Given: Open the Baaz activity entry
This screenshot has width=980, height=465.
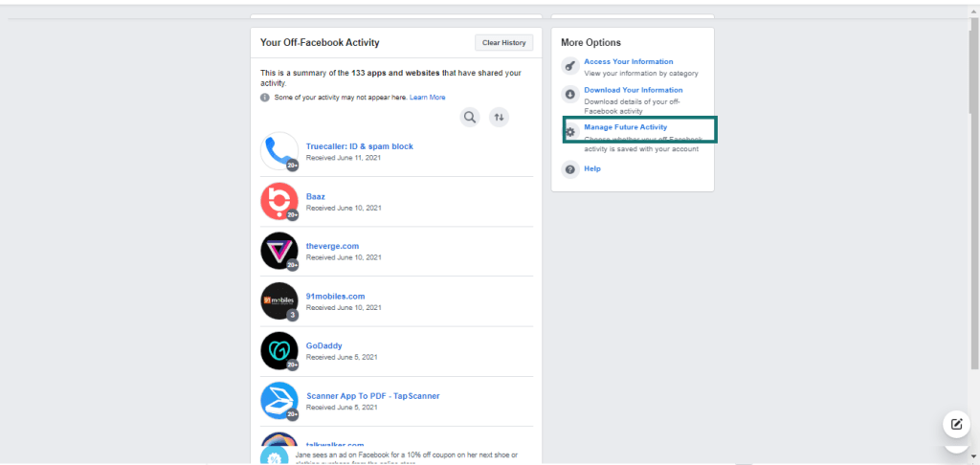Looking at the screenshot, I should click(316, 196).
